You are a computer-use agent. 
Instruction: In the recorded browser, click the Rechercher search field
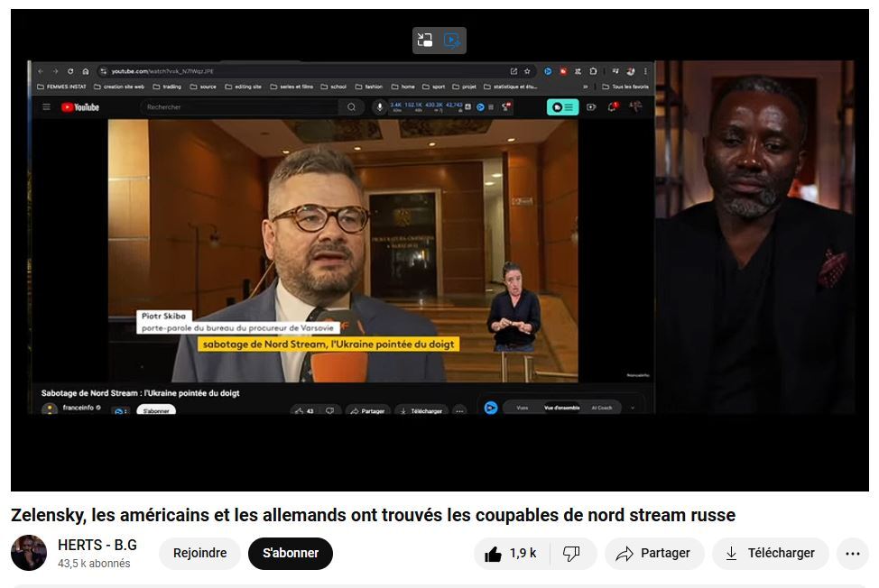(241, 107)
